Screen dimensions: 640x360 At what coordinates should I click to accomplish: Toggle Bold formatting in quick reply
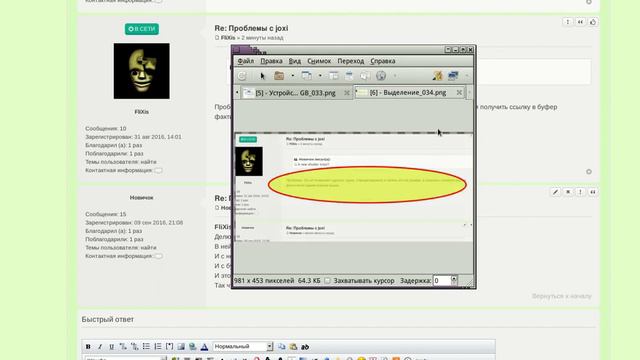coord(88,347)
